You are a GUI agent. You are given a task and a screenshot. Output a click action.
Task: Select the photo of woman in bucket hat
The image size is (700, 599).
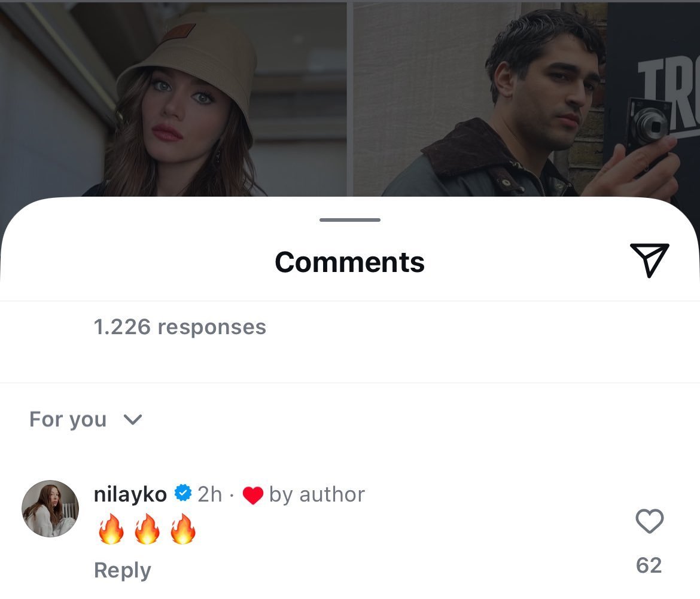tap(174, 102)
